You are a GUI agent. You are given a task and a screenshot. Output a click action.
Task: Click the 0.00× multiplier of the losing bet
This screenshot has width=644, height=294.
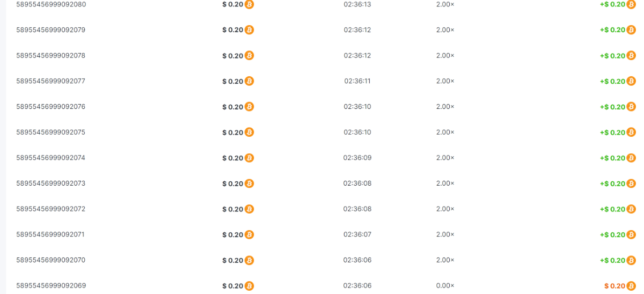445,285
